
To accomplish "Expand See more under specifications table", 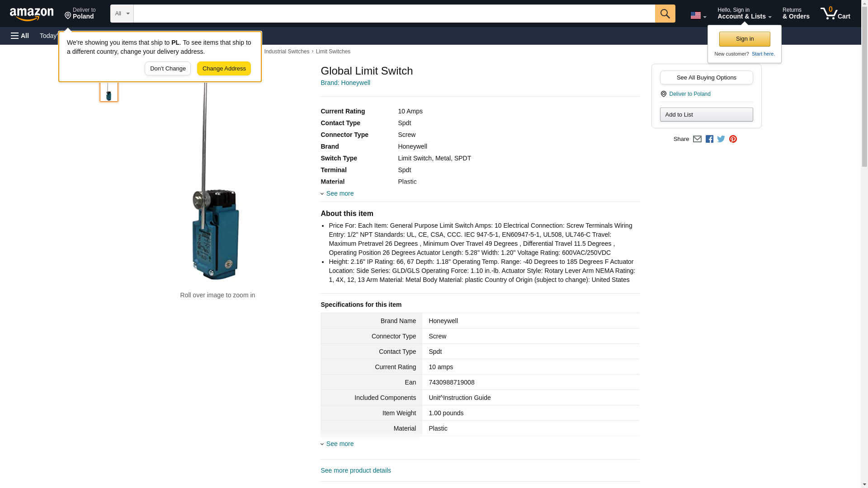I will pyautogui.click(x=340, y=444).
